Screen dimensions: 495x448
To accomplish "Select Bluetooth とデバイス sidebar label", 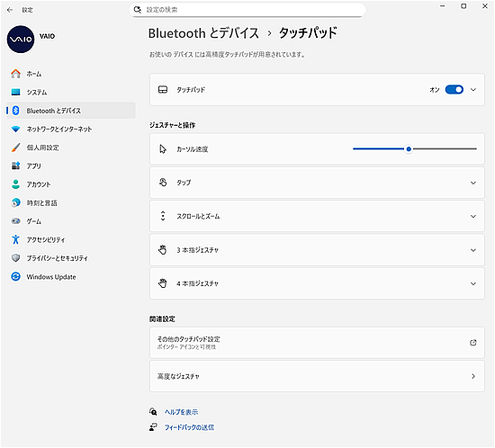I will pyautogui.click(x=54, y=111).
